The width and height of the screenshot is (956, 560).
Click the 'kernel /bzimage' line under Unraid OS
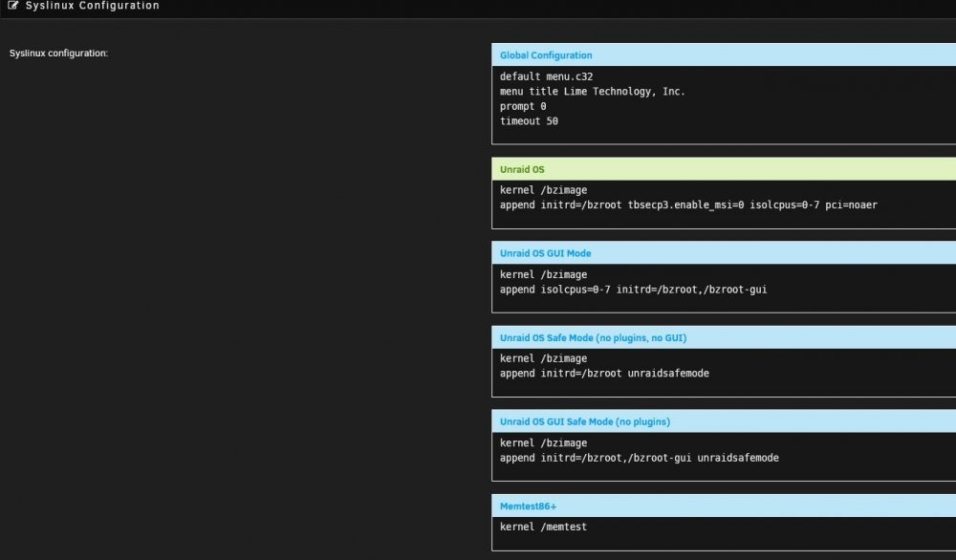[543, 190]
